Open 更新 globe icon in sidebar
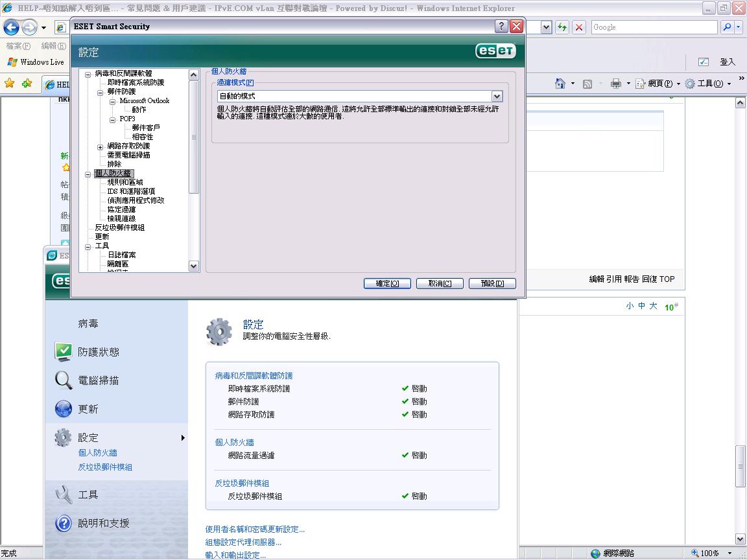Image resolution: width=747 pixels, height=560 pixels. tap(64, 409)
